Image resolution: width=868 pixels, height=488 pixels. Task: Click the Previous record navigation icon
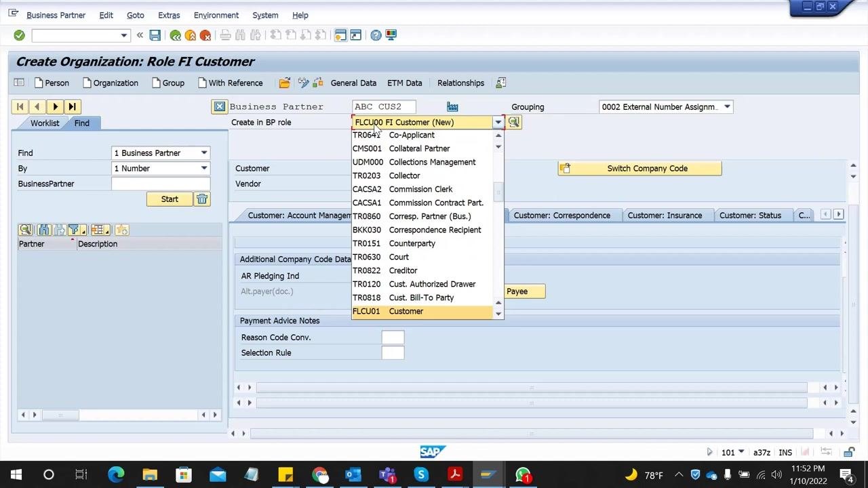pos(37,106)
